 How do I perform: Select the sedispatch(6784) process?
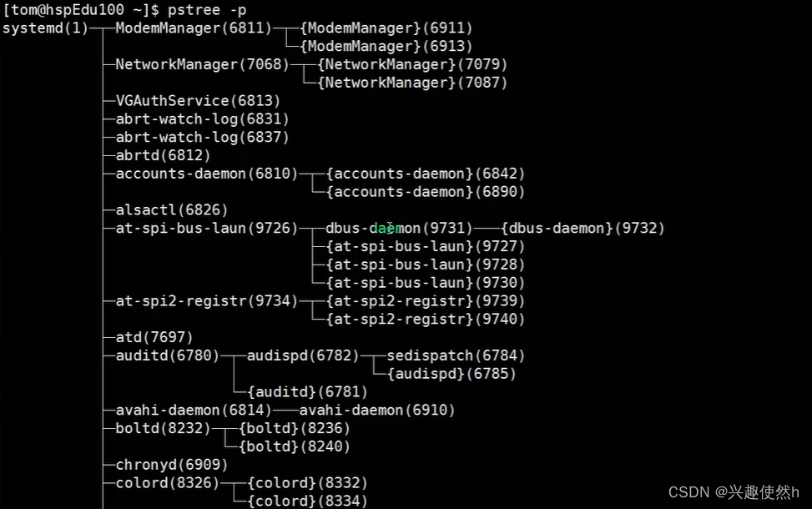click(456, 356)
